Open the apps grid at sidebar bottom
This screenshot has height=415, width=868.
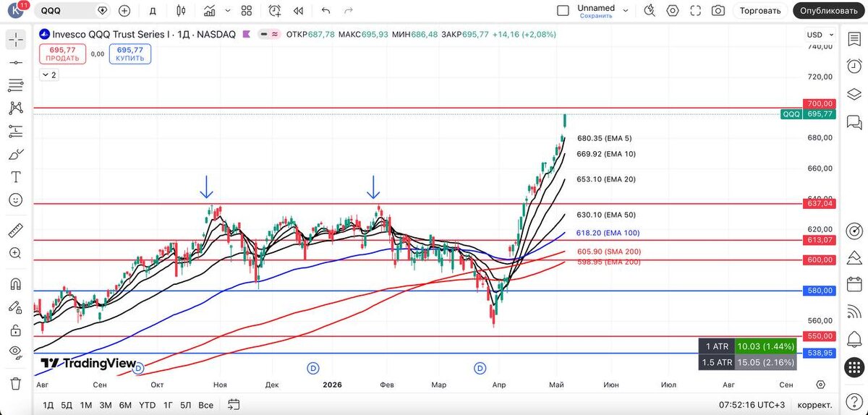click(x=854, y=367)
